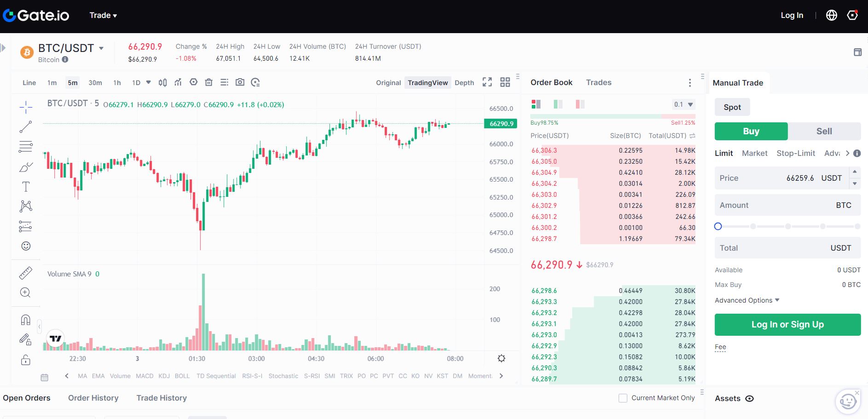Image resolution: width=868 pixels, height=419 pixels.
Task: Activate the zoom in tool
Action: pos(26,293)
